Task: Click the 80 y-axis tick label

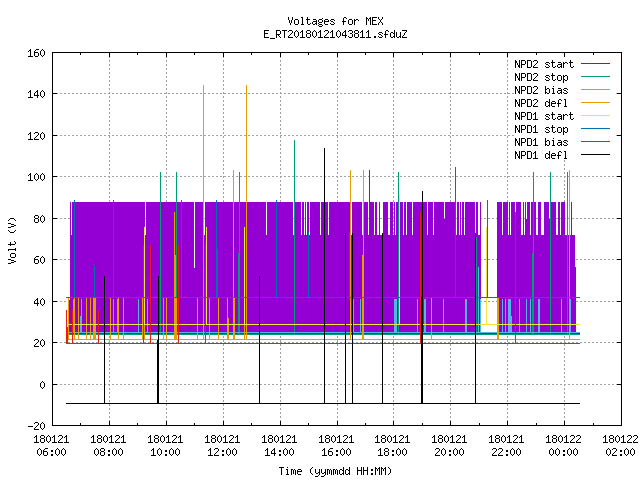Action: point(39,219)
